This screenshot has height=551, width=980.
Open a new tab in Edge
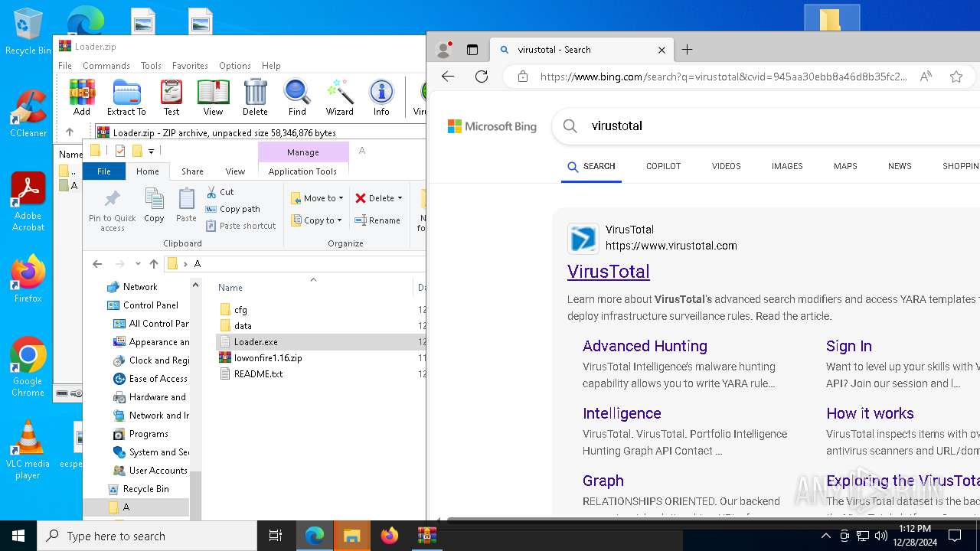(x=688, y=50)
